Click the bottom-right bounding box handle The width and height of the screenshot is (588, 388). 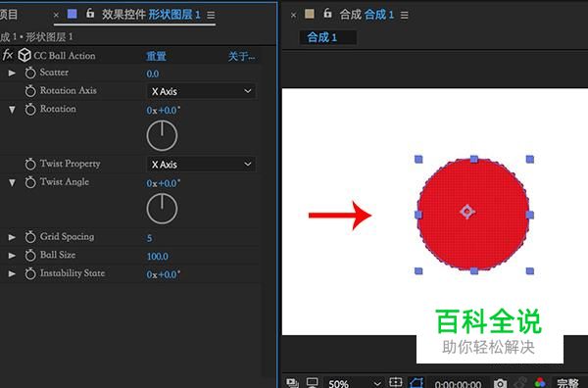point(529,270)
